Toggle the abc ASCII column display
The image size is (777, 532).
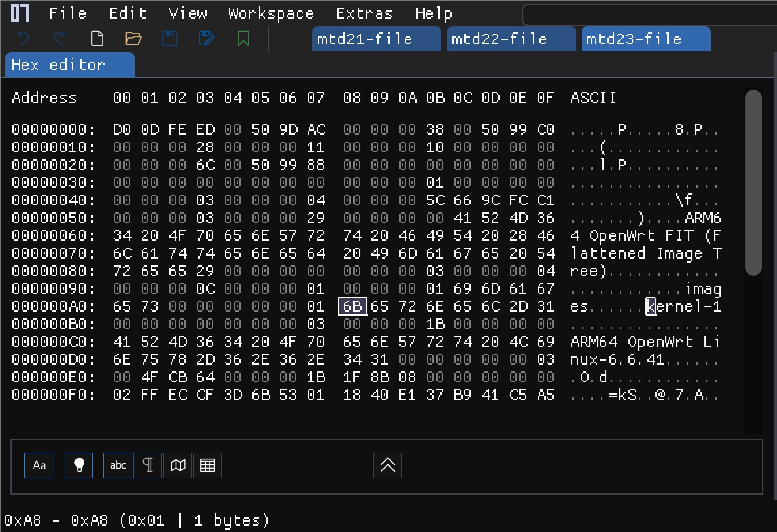point(117,465)
